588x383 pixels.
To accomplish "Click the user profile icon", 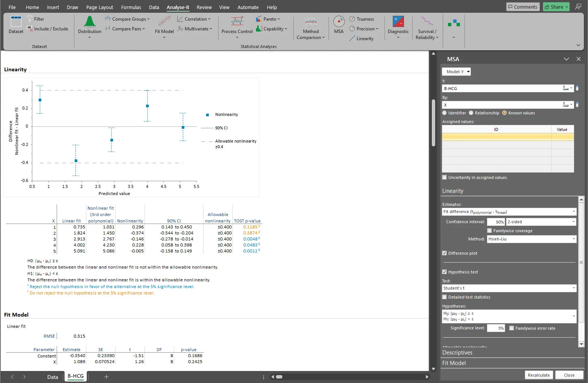I will [x=578, y=7].
